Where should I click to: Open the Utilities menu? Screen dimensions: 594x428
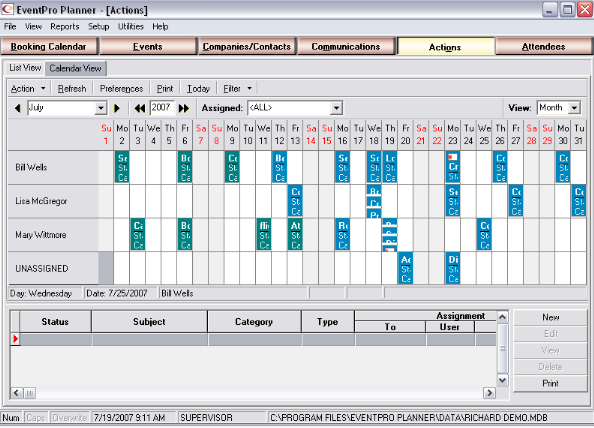131,27
